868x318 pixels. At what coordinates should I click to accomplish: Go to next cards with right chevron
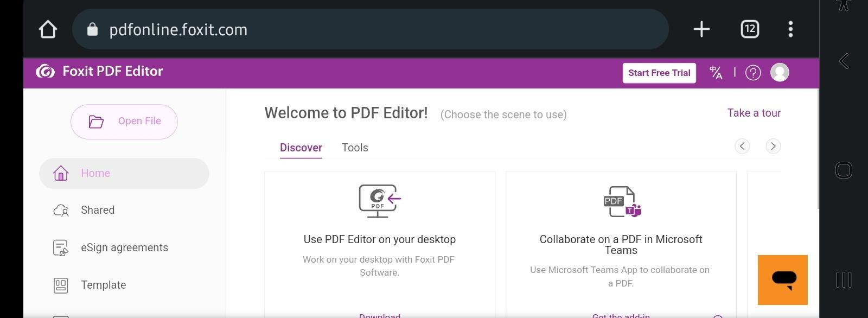pyautogui.click(x=773, y=146)
